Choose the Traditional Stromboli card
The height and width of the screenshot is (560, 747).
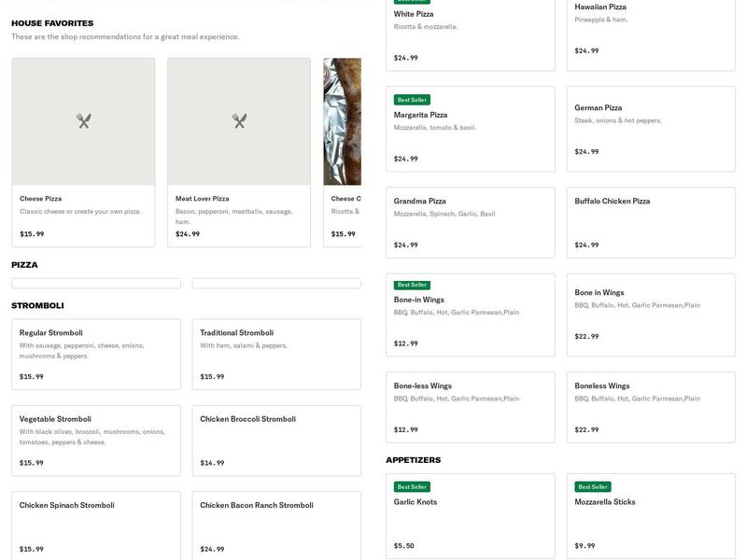275,354
